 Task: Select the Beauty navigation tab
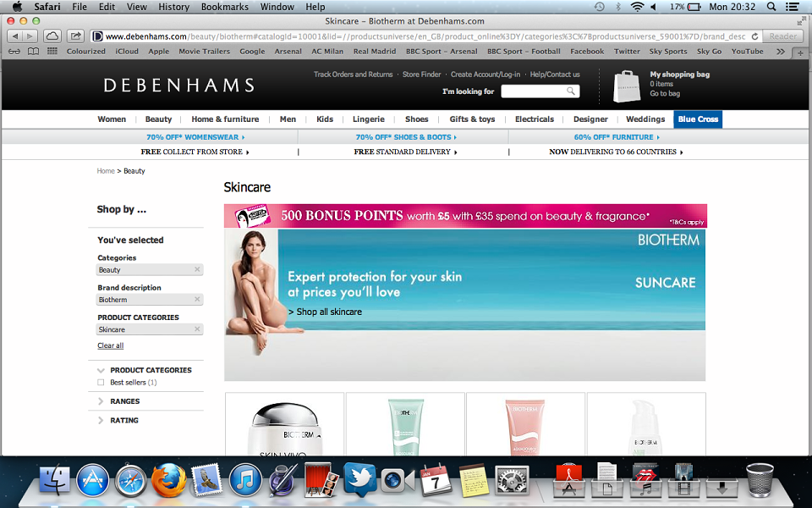158,119
